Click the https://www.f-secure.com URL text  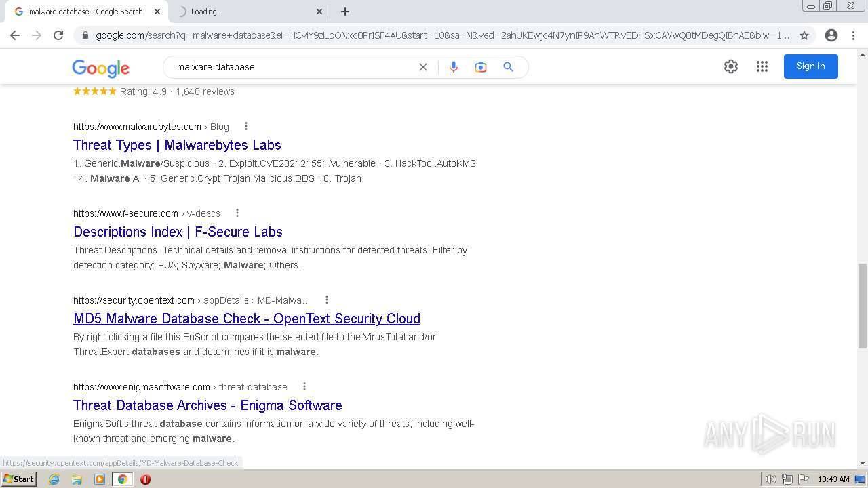125,213
